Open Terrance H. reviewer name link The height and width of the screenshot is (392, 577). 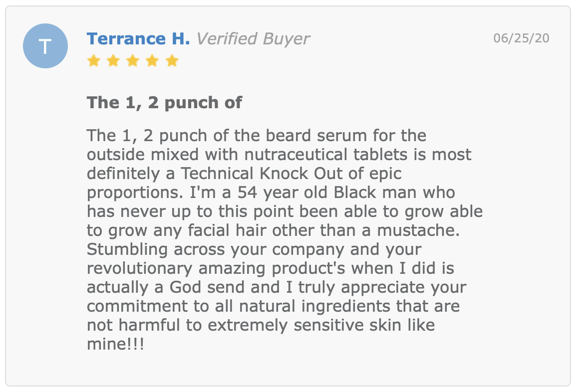pos(138,38)
